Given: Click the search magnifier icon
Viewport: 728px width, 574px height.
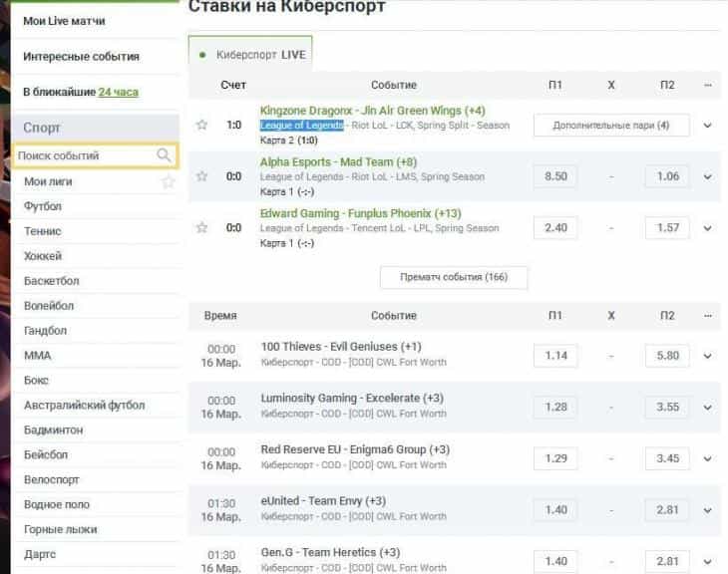Looking at the screenshot, I should click(x=165, y=155).
